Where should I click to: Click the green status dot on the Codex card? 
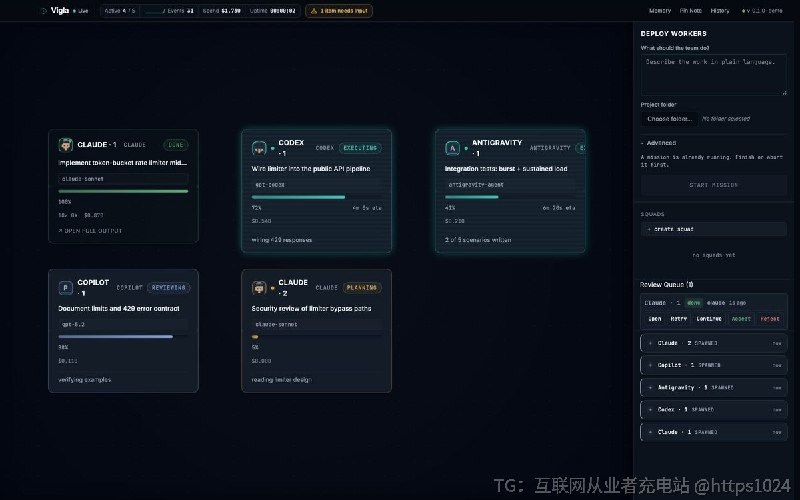272,148
